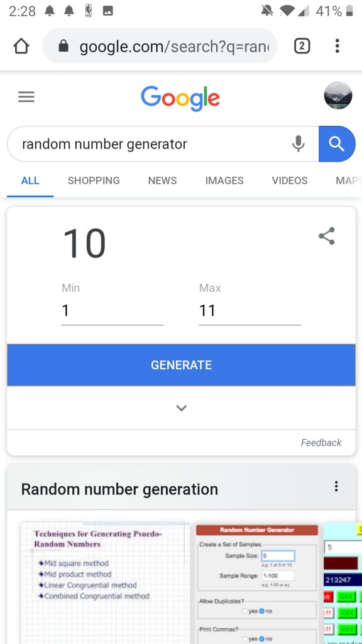Open the Images results tab
362x644 pixels.
(x=224, y=180)
